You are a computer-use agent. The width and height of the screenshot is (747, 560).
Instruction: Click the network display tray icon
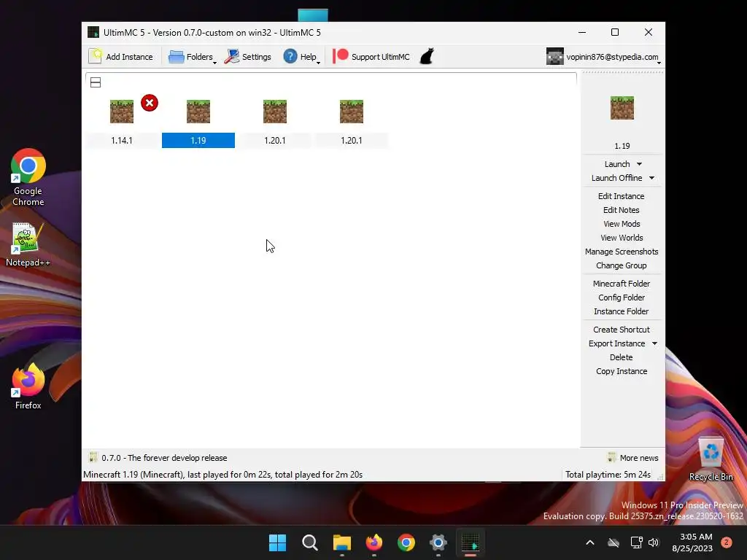(x=636, y=542)
